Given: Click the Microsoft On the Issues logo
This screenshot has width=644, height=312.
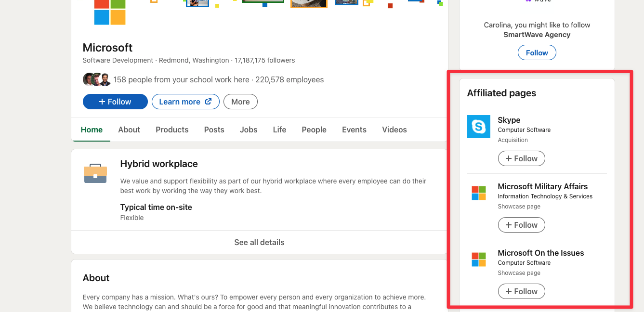Looking at the screenshot, I should coord(478,260).
